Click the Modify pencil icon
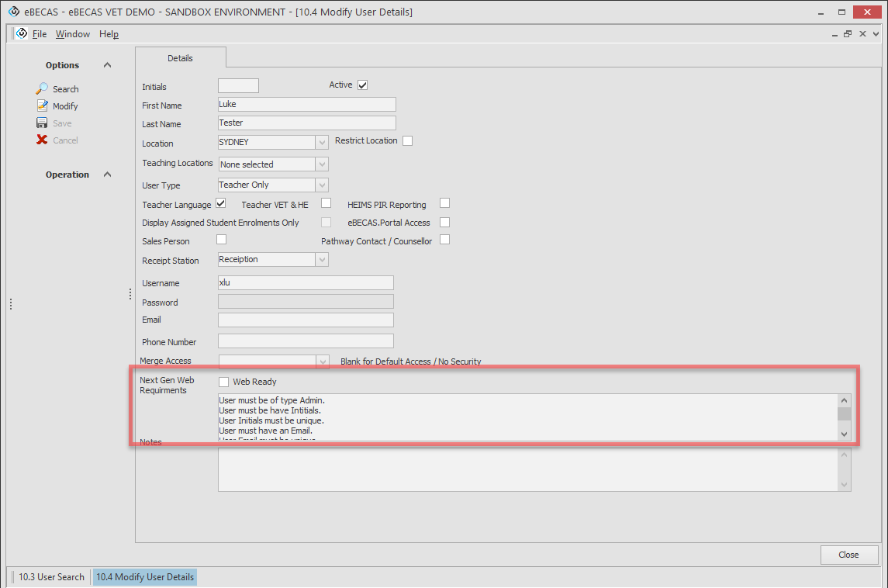Screen dimensions: 888x588 (42, 106)
